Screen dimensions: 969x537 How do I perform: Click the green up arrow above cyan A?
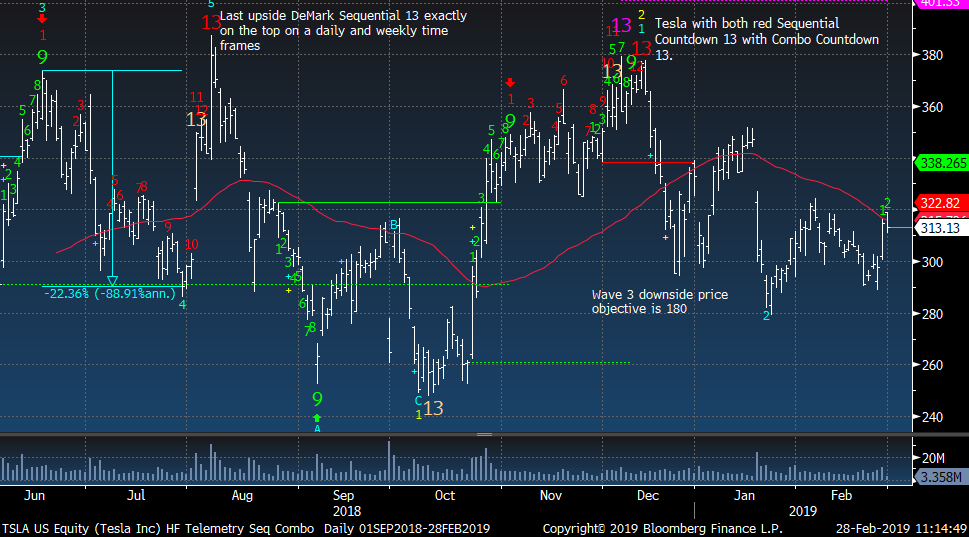[317, 418]
